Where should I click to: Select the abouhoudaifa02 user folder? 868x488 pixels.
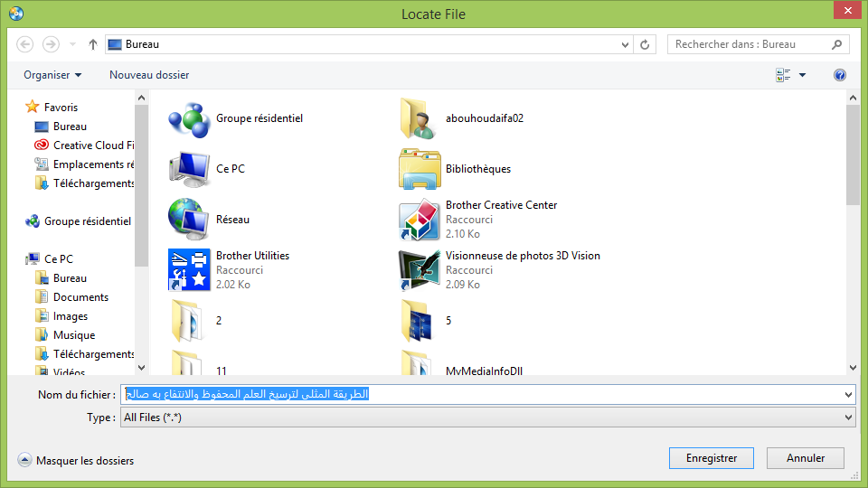coord(420,118)
